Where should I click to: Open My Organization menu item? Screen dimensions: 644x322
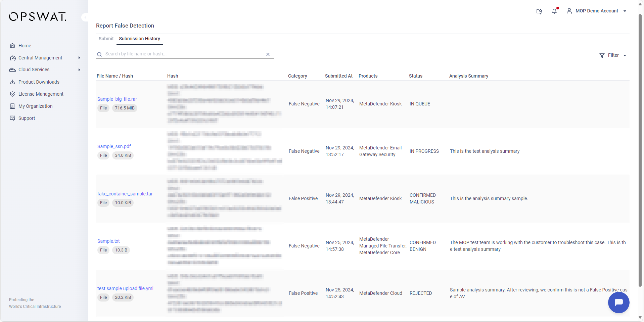36,106
